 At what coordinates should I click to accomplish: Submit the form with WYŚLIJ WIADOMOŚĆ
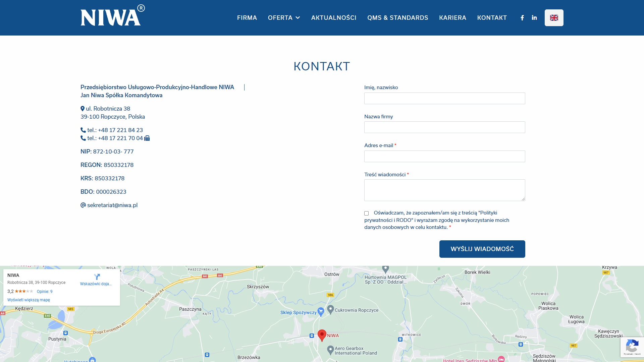[482, 249]
